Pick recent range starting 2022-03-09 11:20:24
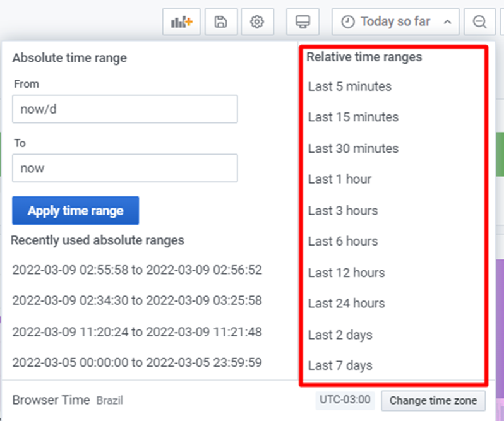 (x=137, y=332)
